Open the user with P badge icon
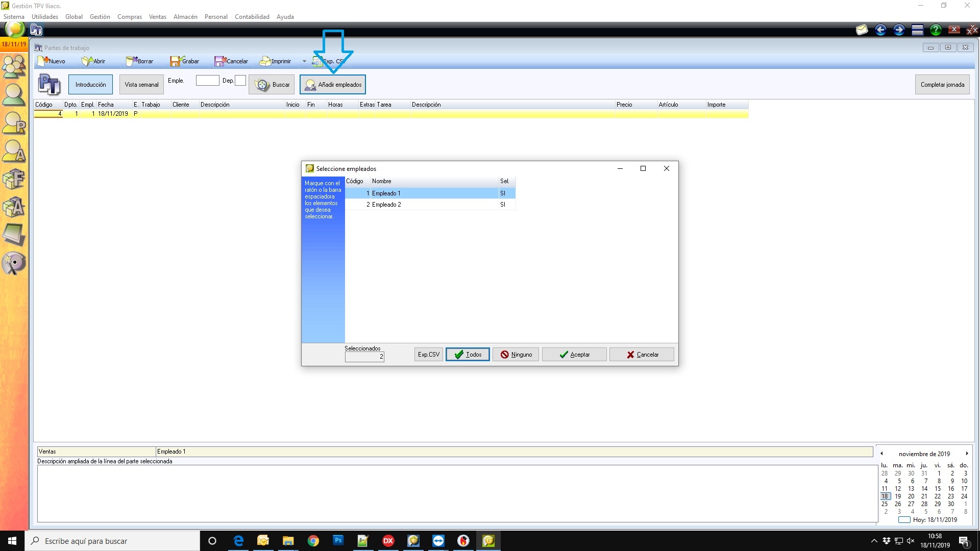Image resolution: width=980 pixels, height=551 pixels. pyautogui.click(x=14, y=123)
